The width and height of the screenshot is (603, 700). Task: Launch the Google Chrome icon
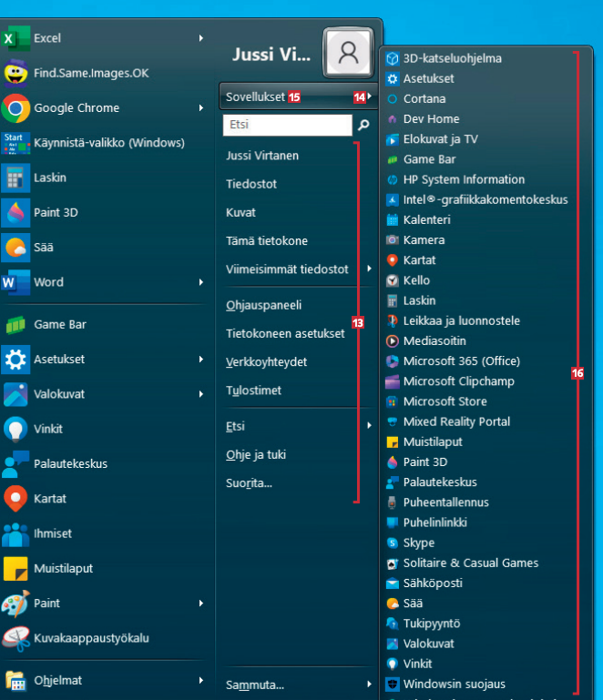coord(15,108)
